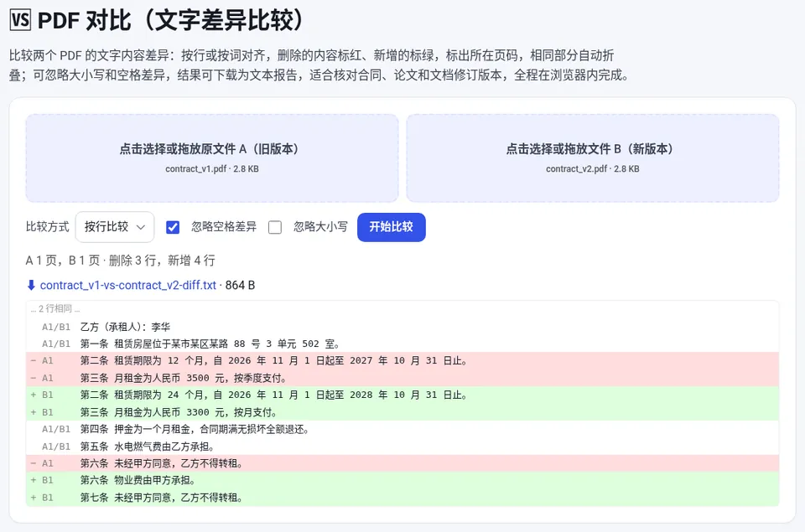
Task: Click the deleted line '月租金为人民币 3500 元'
Action: point(402,378)
